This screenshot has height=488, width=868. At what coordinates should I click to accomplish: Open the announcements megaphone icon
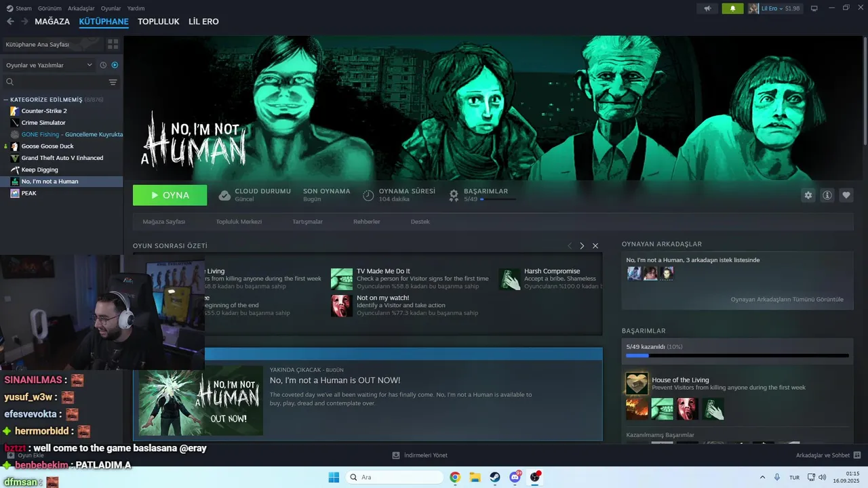point(707,8)
